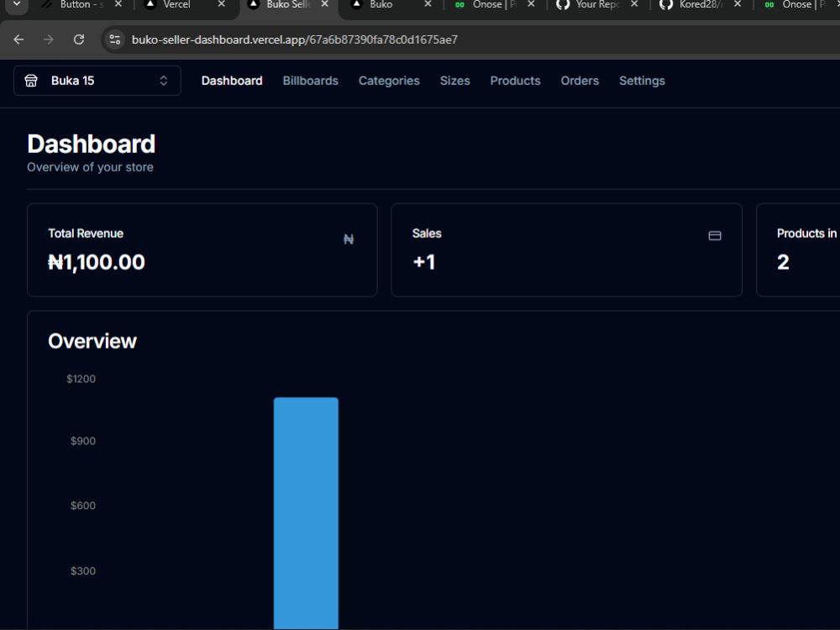840x630 pixels.
Task: Click the Overview chart heading
Action: coord(92,341)
